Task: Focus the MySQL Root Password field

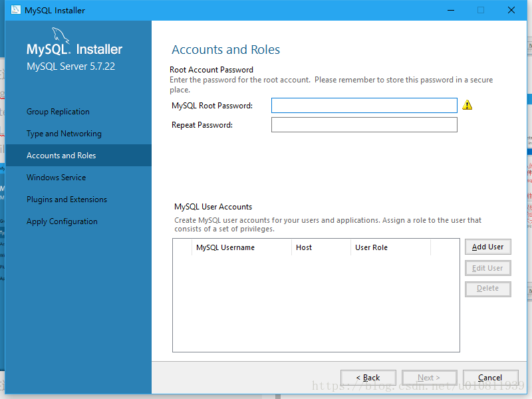Action: click(x=364, y=106)
